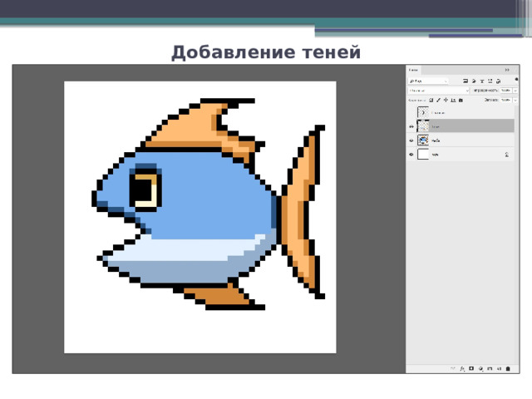Click the opacity percentage field
This screenshot has width=532, height=399.
pyautogui.click(x=506, y=91)
